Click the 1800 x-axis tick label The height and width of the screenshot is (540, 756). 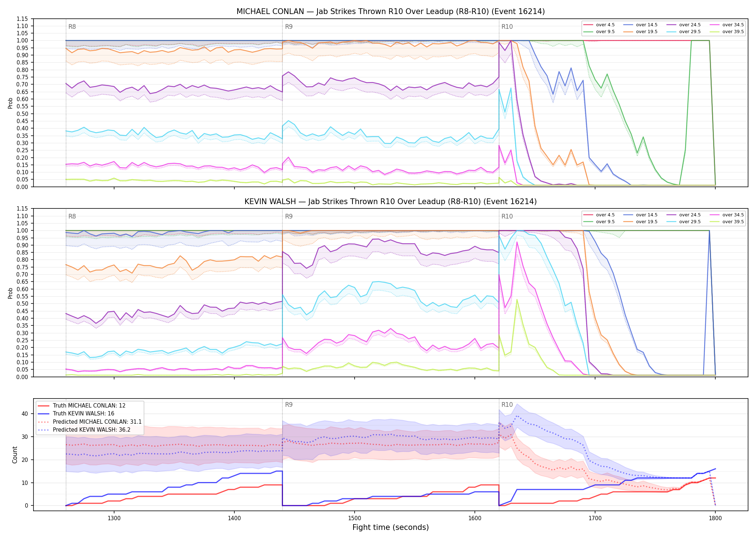pos(715,518)
